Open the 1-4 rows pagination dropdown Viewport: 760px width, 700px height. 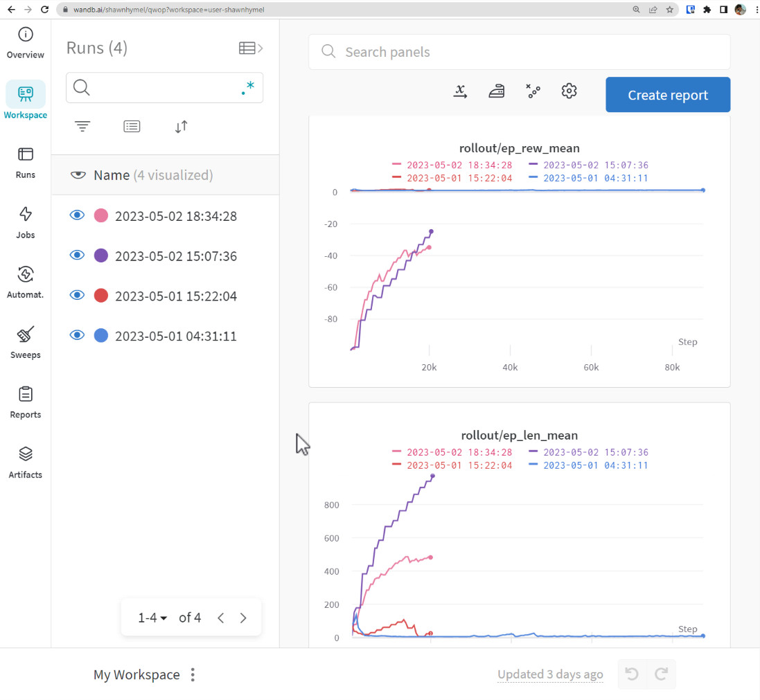tap(153, 618)
